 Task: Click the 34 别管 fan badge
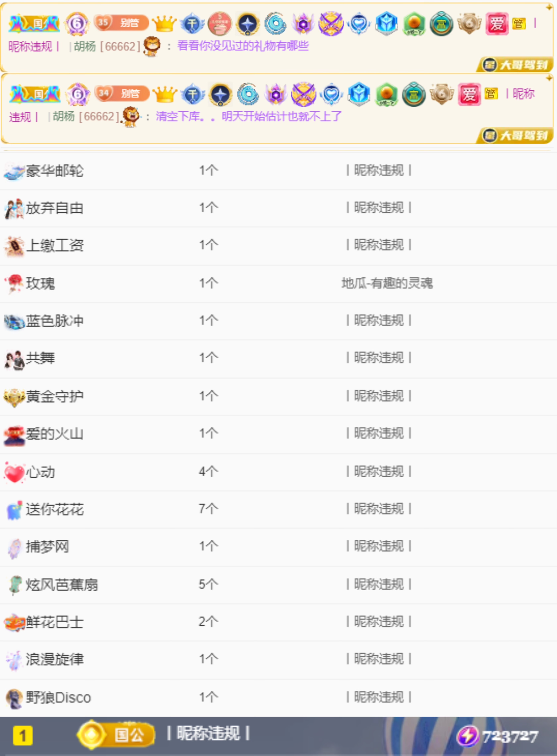(x=122, y=93)
